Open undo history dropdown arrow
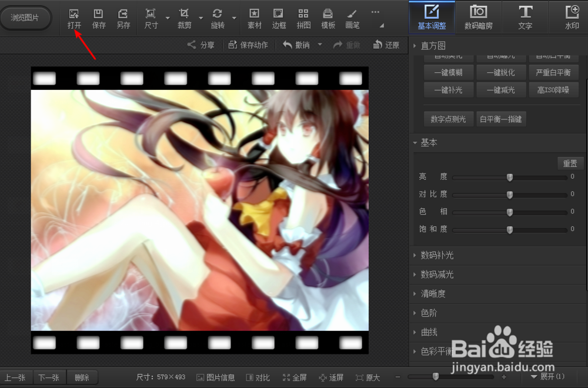 [x=320, y=44]
